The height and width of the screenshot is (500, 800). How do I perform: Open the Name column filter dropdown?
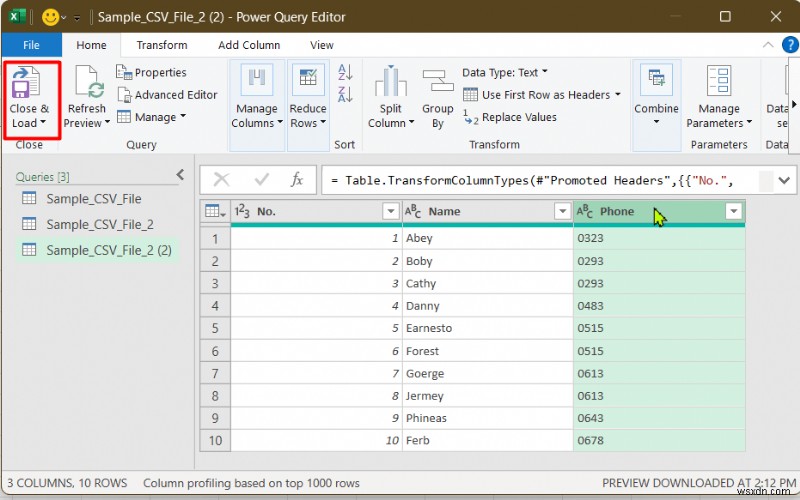[562, 211]
